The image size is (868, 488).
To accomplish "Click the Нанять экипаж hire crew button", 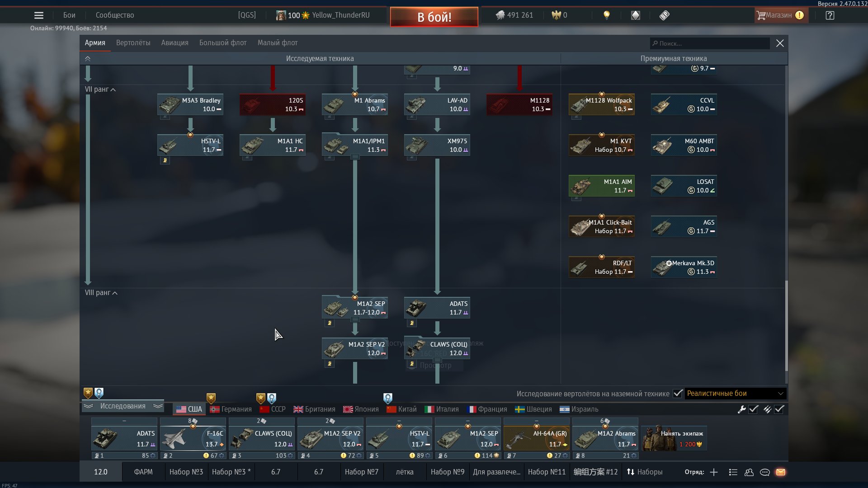I will click(675, 438).
